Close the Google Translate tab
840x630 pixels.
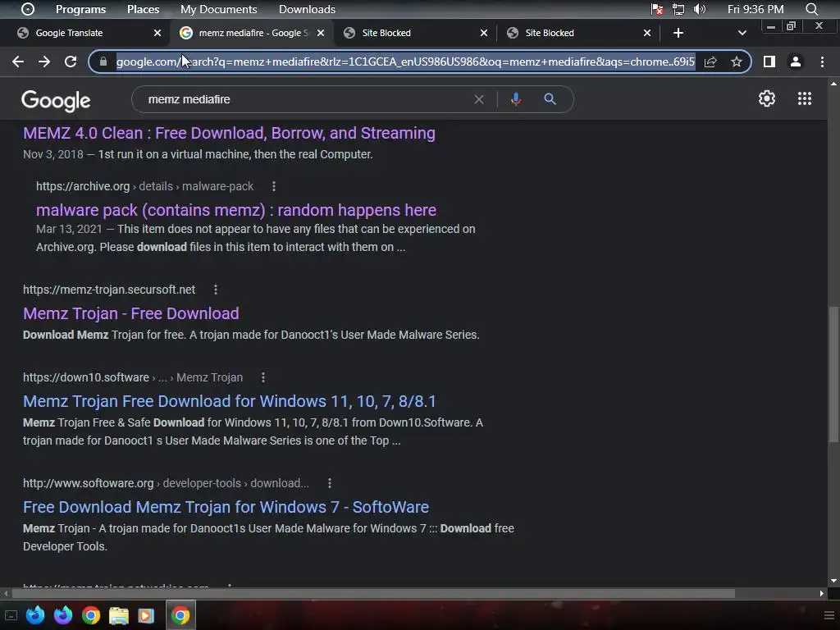coord(157,33)
